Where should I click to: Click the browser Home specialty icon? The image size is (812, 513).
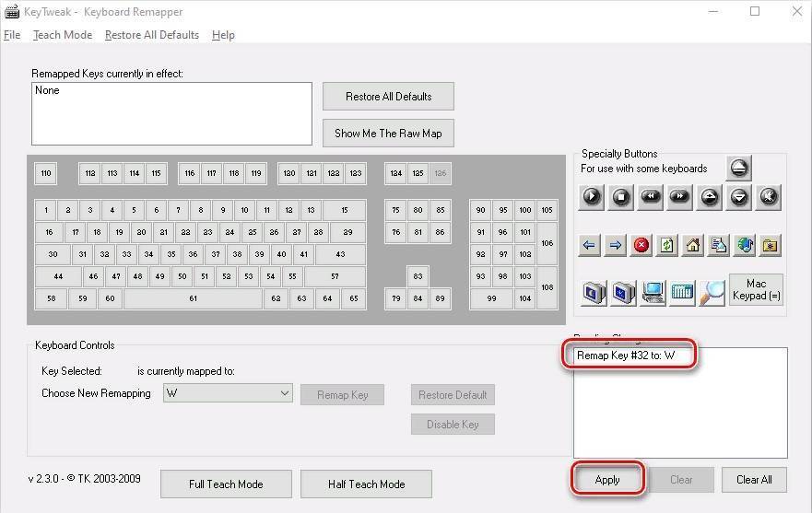(693, 245)
